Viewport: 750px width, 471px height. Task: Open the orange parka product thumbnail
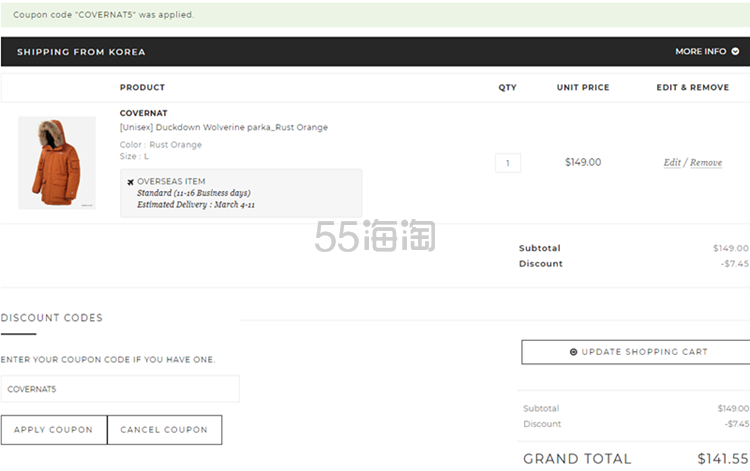pyautogui.click(x=57, y=163)
